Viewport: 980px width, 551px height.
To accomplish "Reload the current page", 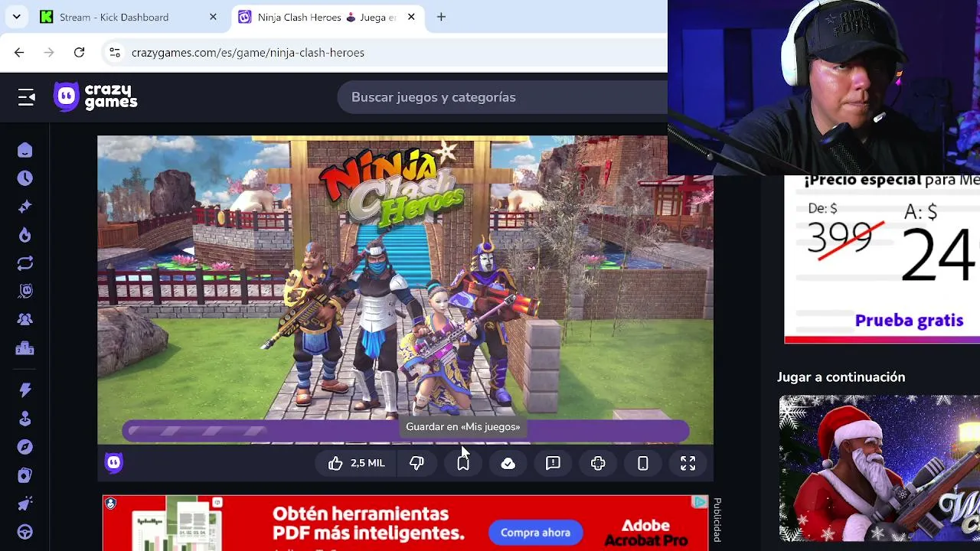I will pos(79,52).
